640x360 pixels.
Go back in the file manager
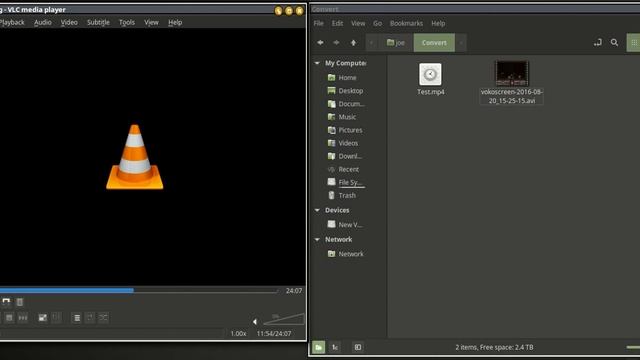(x=320, y=42)
